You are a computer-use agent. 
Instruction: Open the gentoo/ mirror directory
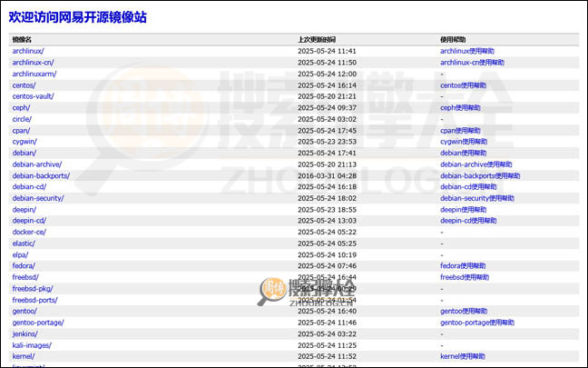click(x=24, y=311)
